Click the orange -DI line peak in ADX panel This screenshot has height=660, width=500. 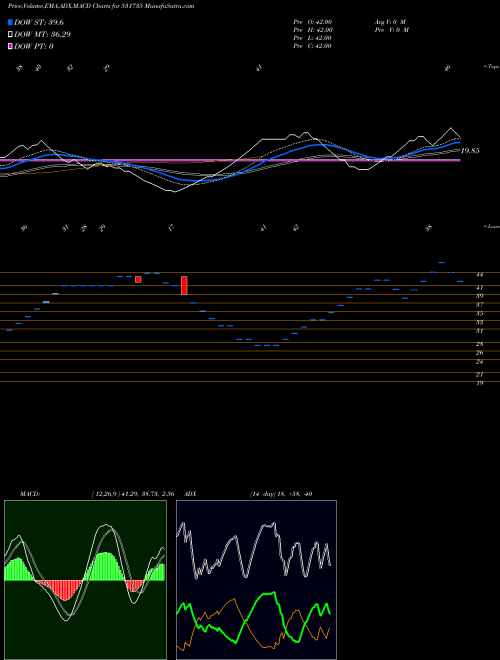point(232,599)
